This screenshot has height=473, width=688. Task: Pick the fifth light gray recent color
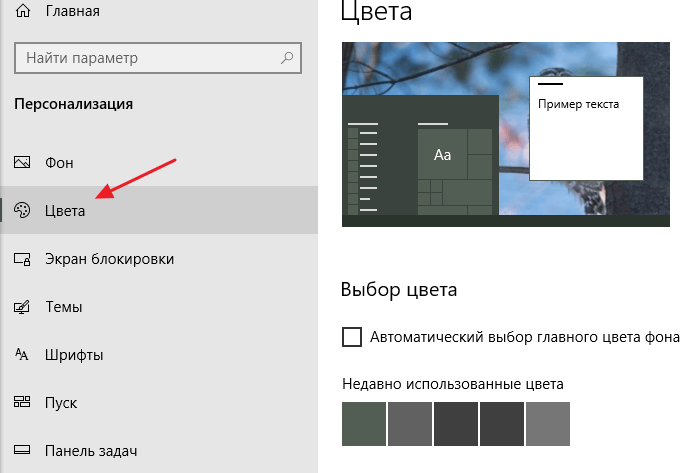[548, 424]
